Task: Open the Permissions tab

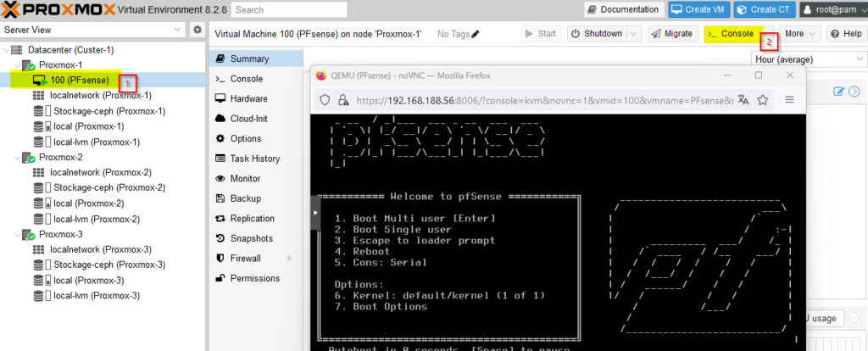Action: [x=256, y=278]
